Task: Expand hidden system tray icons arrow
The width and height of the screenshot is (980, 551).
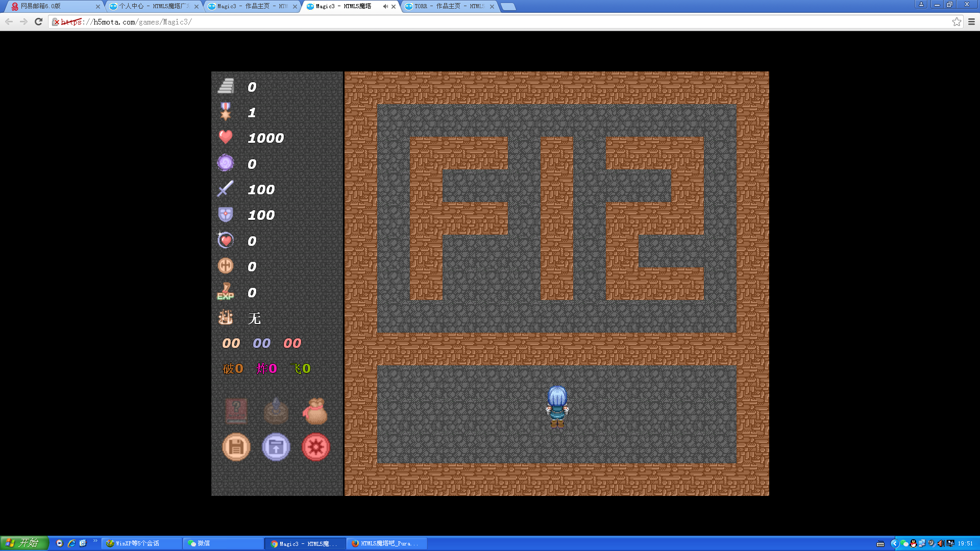Action: [x=894, y=543]
